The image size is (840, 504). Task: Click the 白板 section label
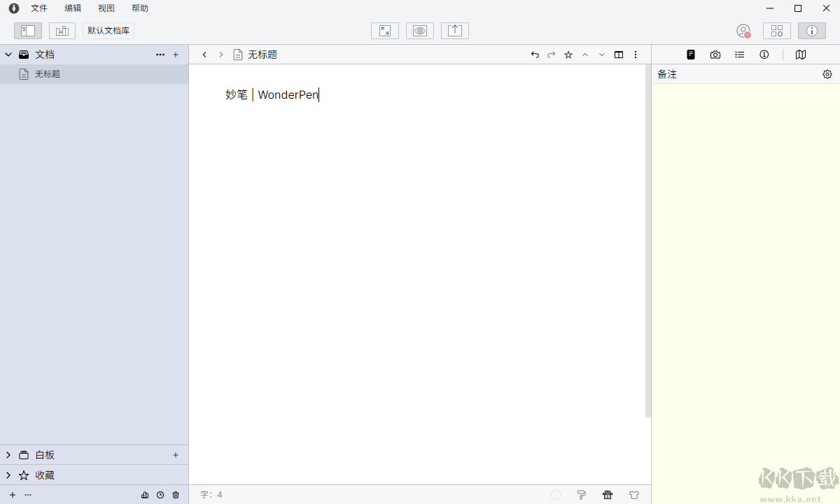[x=45, y=455]
